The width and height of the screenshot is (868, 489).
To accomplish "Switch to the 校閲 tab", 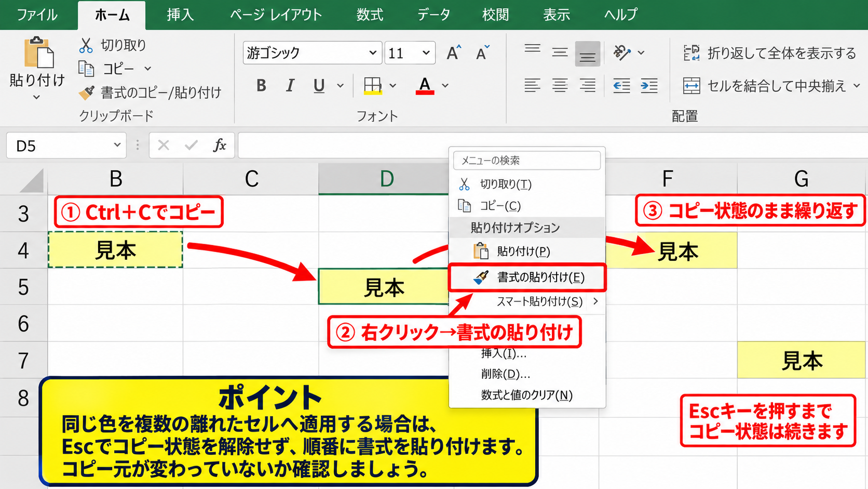I will click(x=495, y=15).
